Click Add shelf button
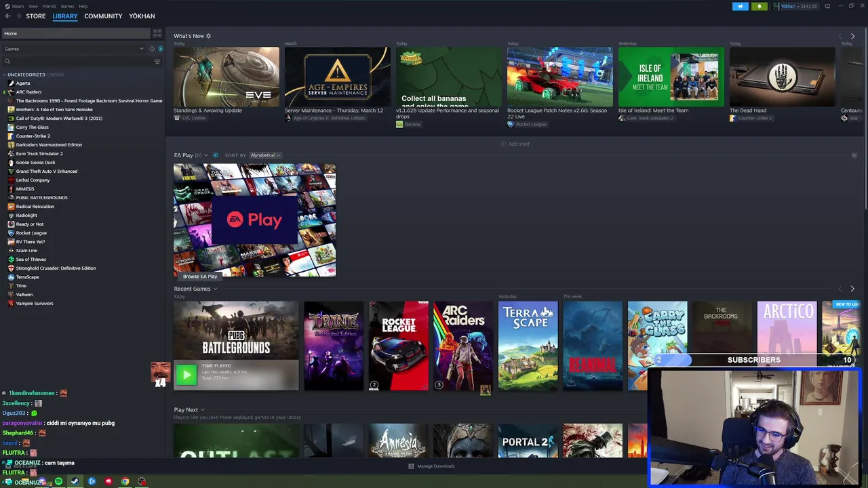Viewport: 868px width, 488px height. [515, 144]
